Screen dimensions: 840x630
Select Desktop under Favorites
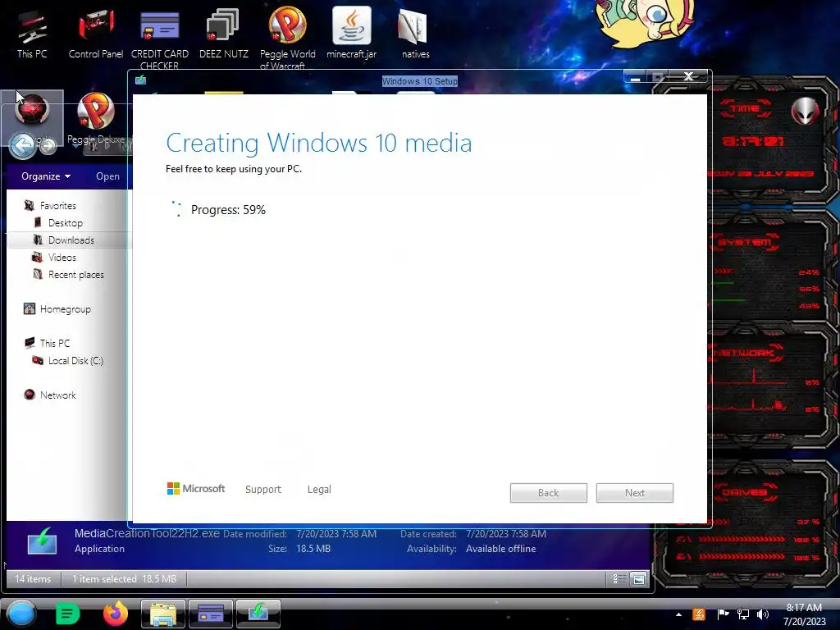[x=66, y=223]
